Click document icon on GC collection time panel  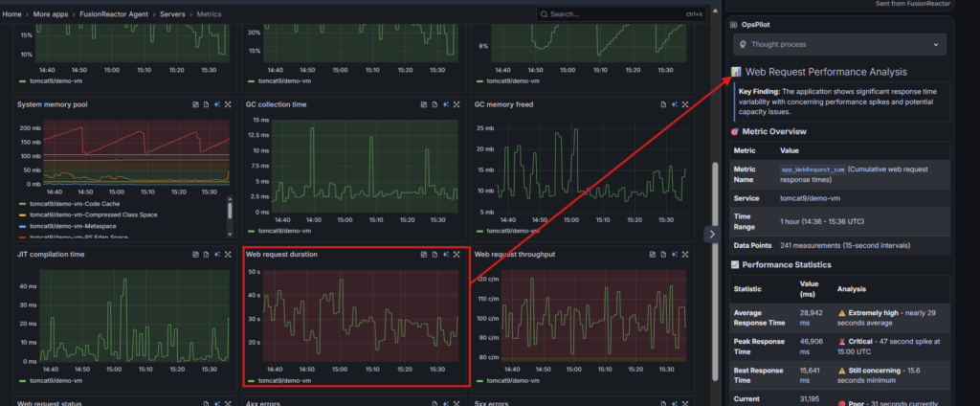point(434,104)
